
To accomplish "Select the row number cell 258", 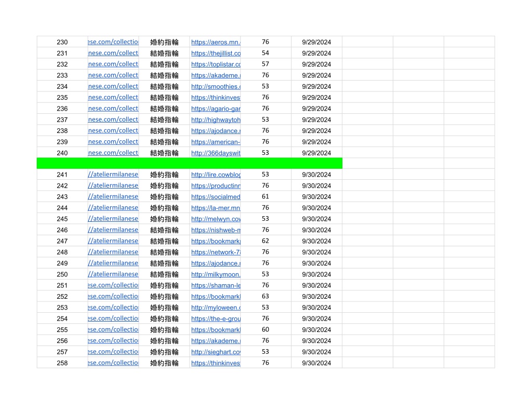I will pos(62,363).
